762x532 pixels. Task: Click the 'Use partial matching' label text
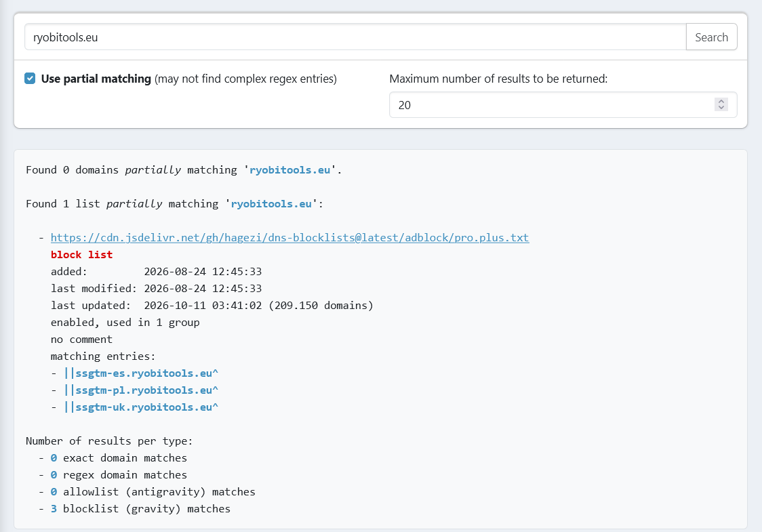coord(96,79)
